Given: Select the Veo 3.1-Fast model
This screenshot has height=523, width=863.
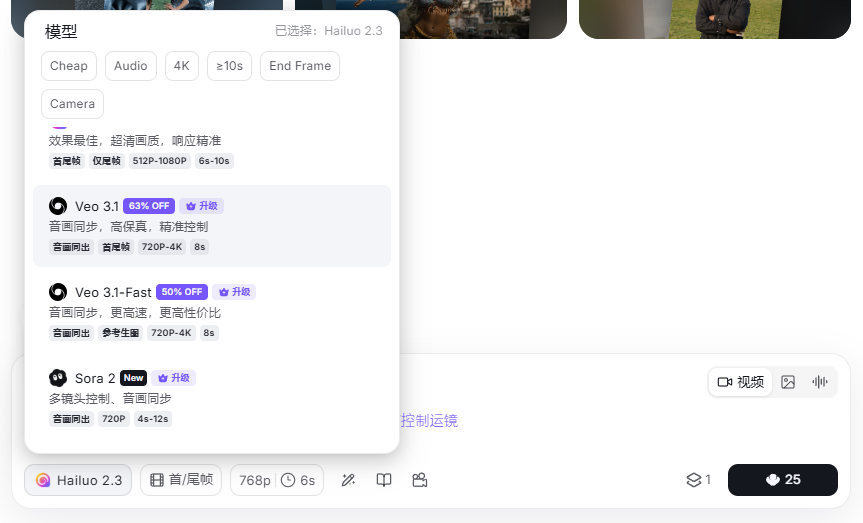Looking at the screenshot, I should tap(212, 312).
